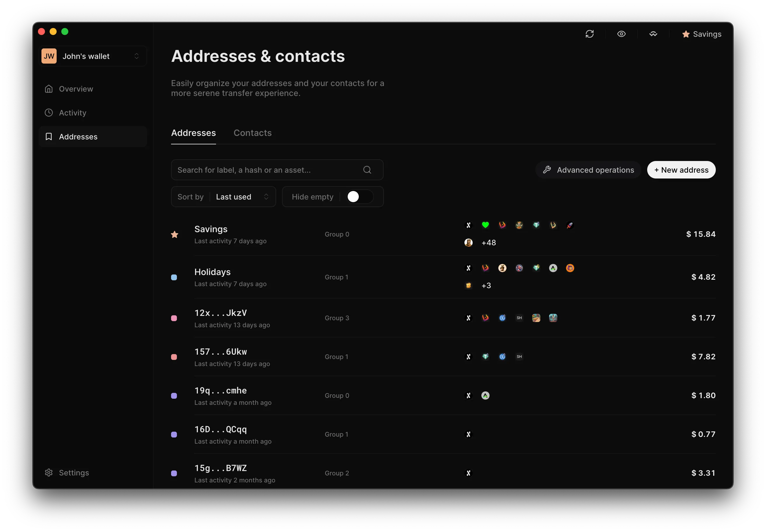
Task: Select the Addresses tab
Action: point(194,133)
